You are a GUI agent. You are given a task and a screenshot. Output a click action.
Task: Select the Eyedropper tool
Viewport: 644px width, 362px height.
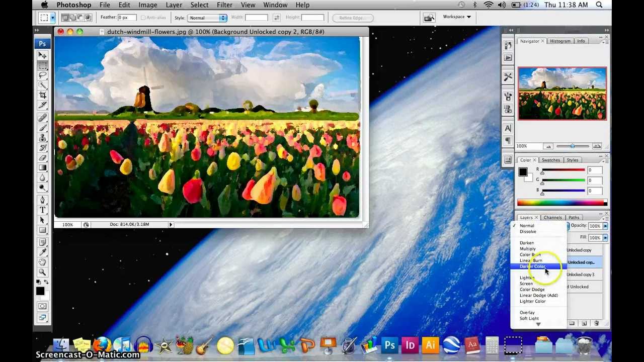[x=42, y=252]
